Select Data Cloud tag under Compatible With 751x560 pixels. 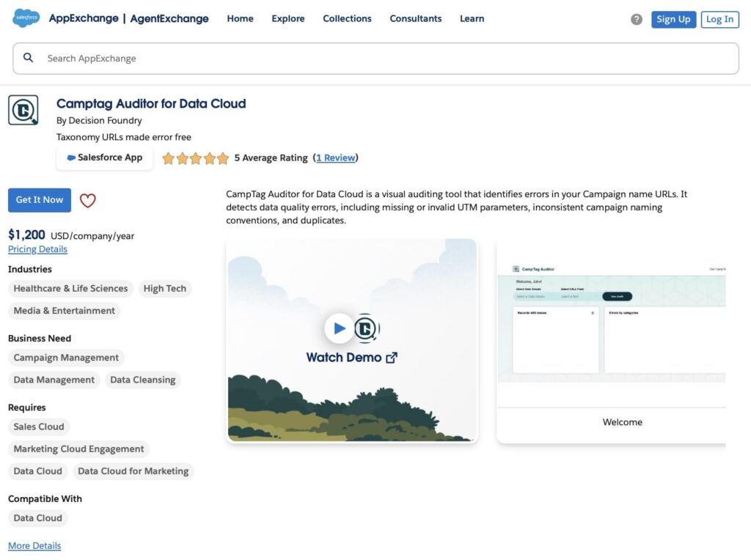pyautogui.click(x=38, y=518)
